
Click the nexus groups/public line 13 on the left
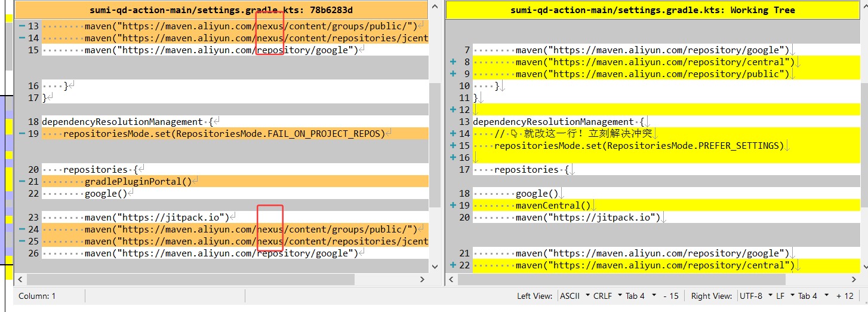(235, 26)
